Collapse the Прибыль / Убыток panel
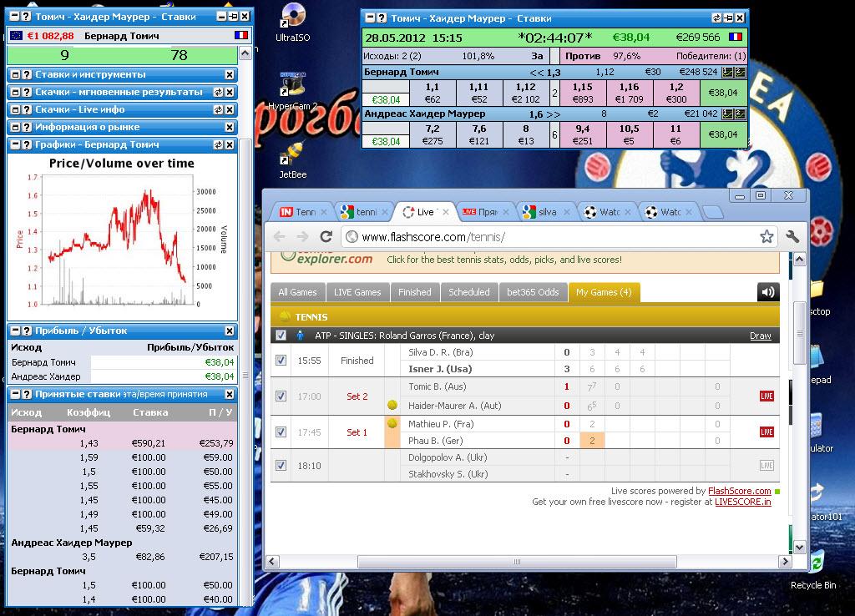The height and width of the screenshot is (616, 855). click(x=14, y=331)
